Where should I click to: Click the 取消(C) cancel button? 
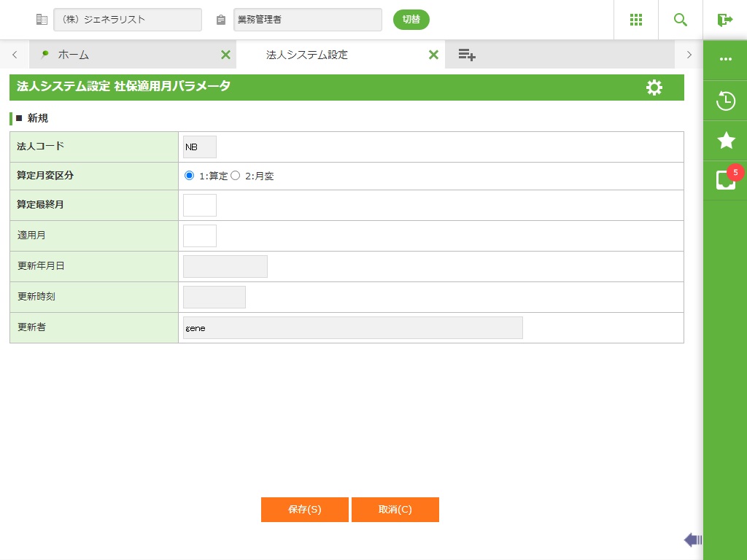coord(395,510)
